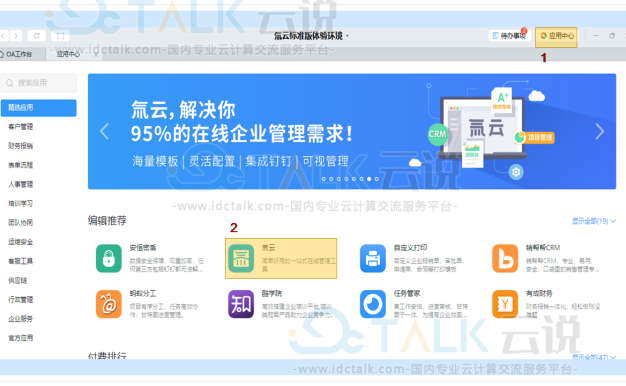Image resolution: width=626 pixels, height=386 pixels.
Task: Click the fullscreen expand icon in toolbar
Action: tap(60, 36)
